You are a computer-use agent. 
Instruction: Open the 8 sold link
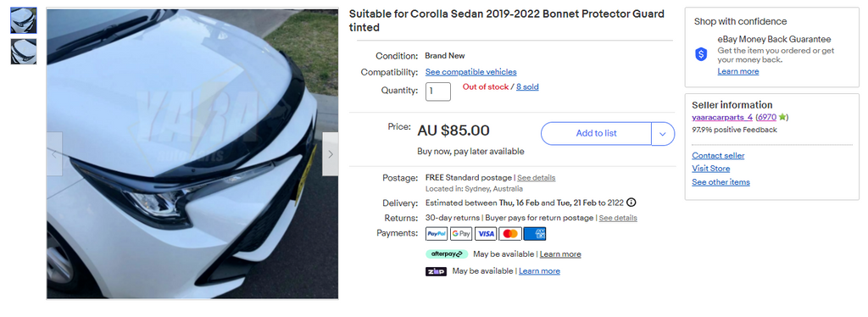coord(527,86)
